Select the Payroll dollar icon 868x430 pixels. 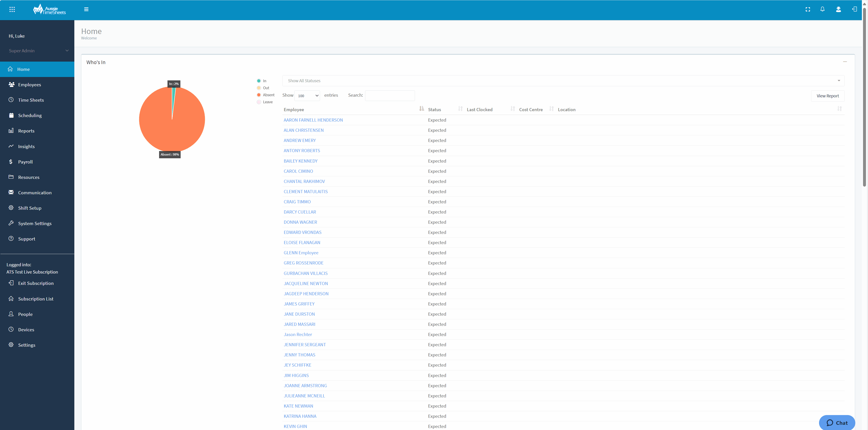click(x=11, y=162)
